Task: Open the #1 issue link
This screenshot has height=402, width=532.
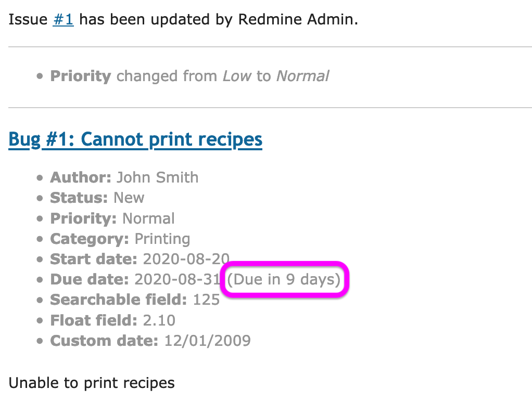Action: [63, 19]
